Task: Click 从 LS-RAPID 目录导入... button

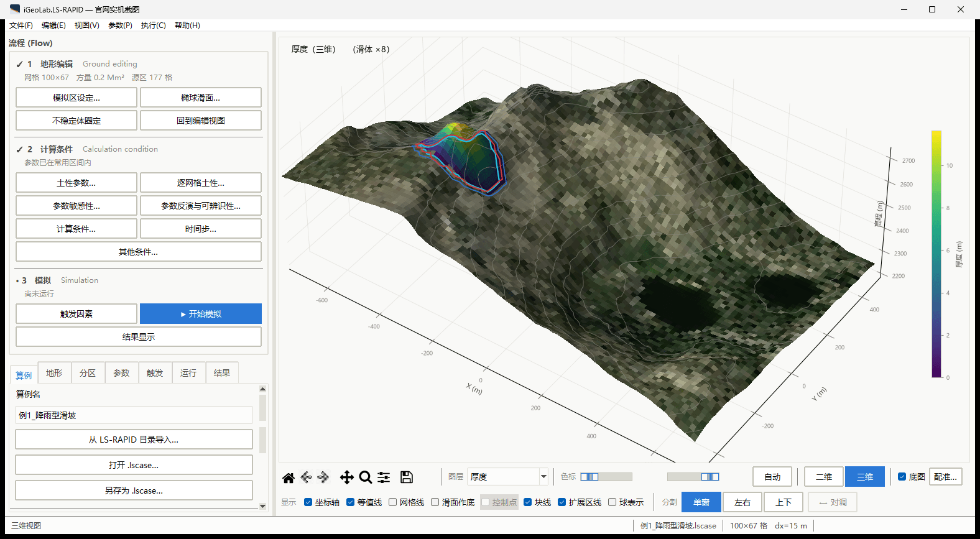Action: click(x=134, y=440)
